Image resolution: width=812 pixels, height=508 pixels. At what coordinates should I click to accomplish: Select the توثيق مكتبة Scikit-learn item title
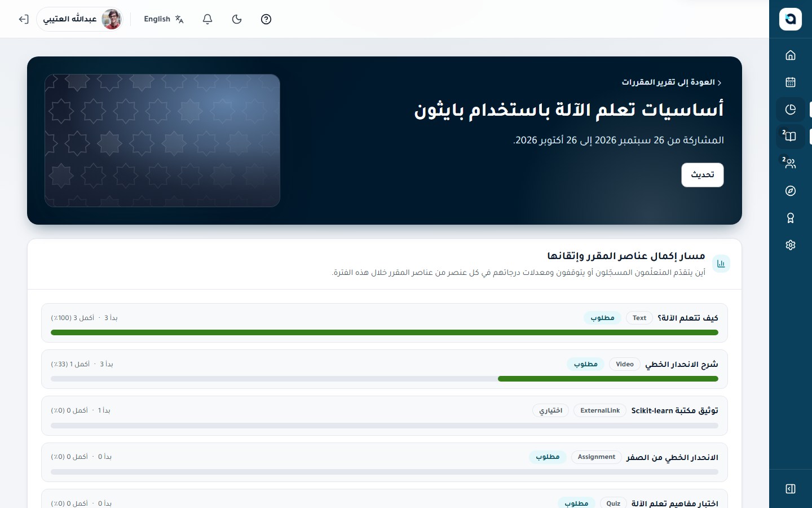click(x=675, y=410)
